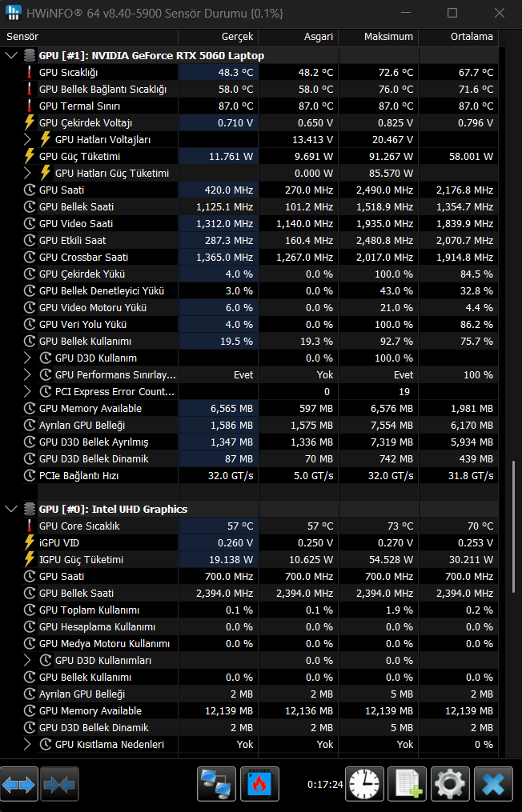Select the PCIe Bağlantı Hızı row
This screenshot has height=812, width=522.
(x=259, y=475)
